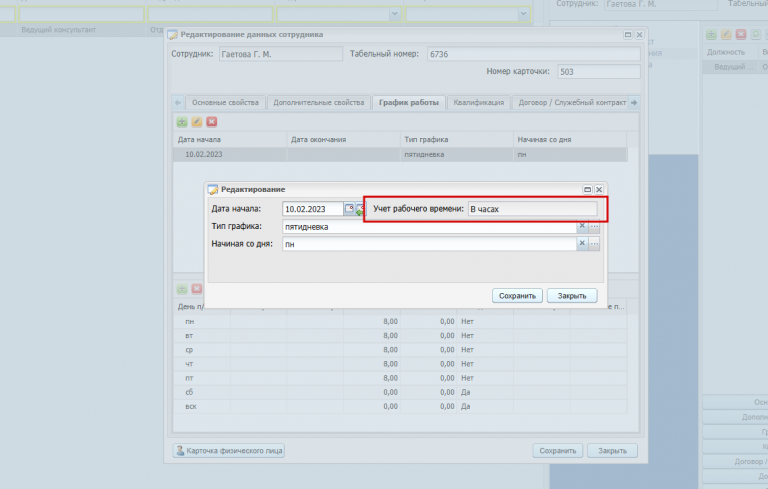Click the Начиная со дня field with пн

tap(429, 244)
